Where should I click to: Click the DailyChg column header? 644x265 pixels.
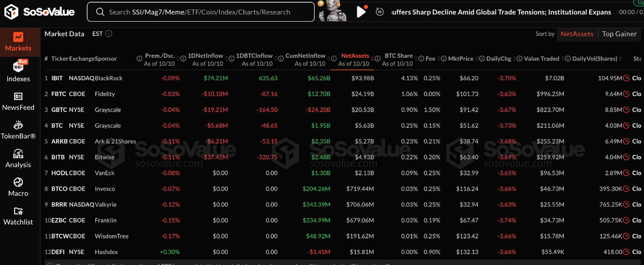499,59
